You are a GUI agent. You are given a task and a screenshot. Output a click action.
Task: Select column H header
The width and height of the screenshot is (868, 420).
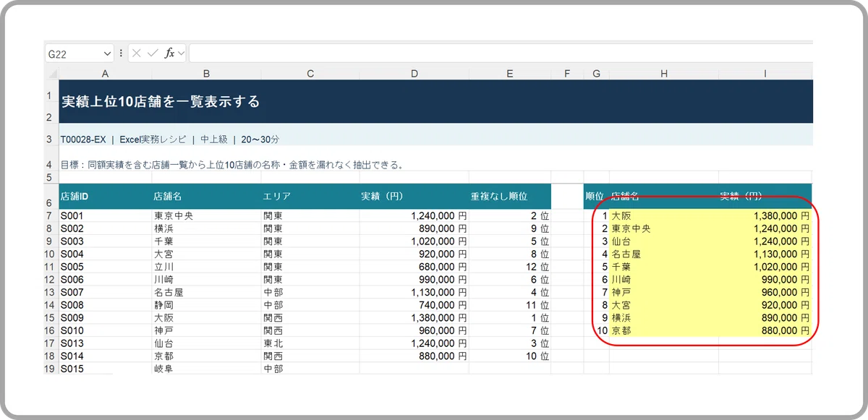(663, 73)
